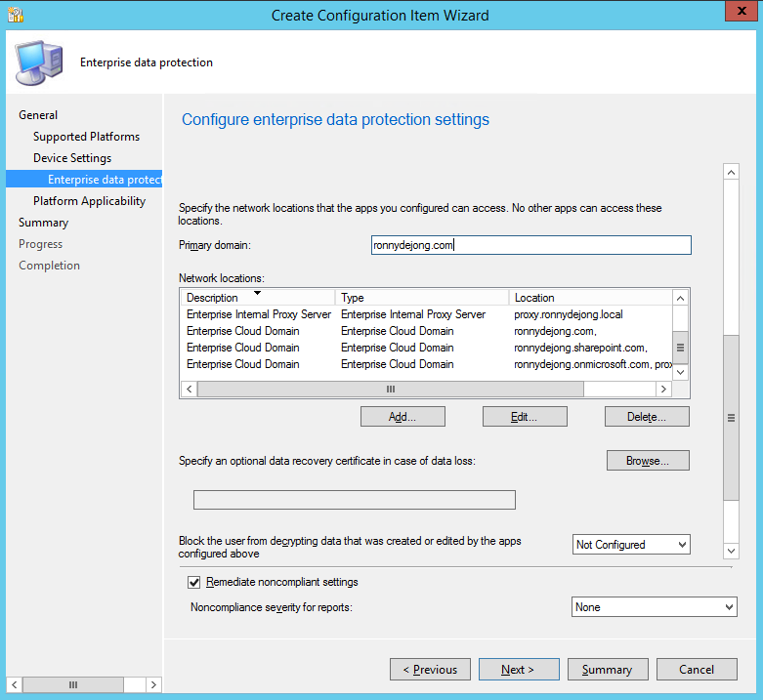Click the network locations horizontal scrollbar thumb
Viewport: 763px width, 700px height.
tap(390, 389)
